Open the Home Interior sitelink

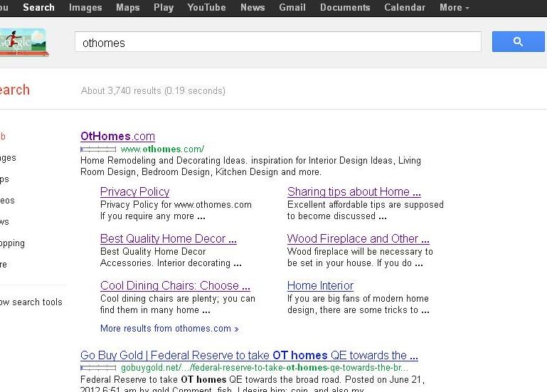tap(320, 285)
